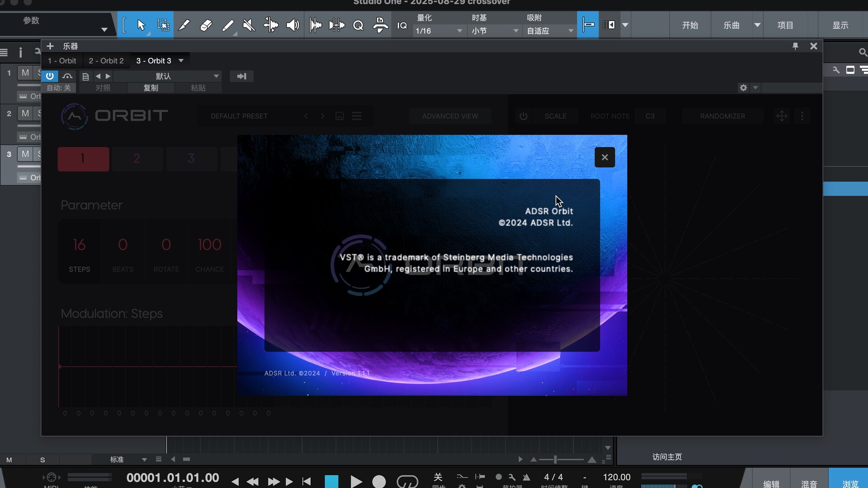Click the automation curve icon beside the power button
The width and height of the screenshot is (868, 488).
click(x=67, y=76)
